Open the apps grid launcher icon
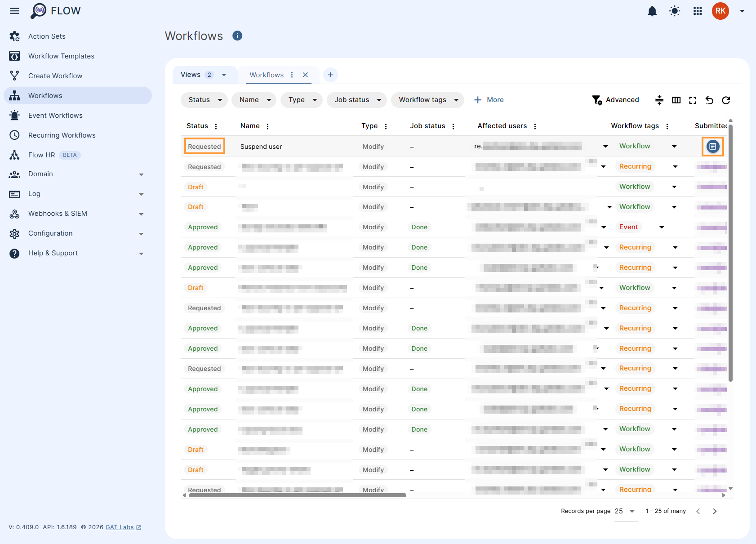Image resolution: width=756 pixels, height=544 pixels. point(697,11)
